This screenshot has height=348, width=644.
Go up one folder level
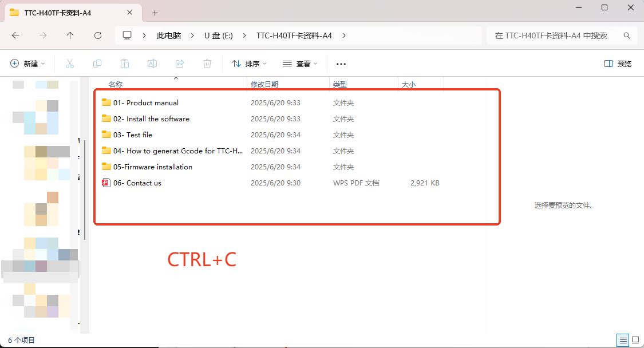pos(70,35)
